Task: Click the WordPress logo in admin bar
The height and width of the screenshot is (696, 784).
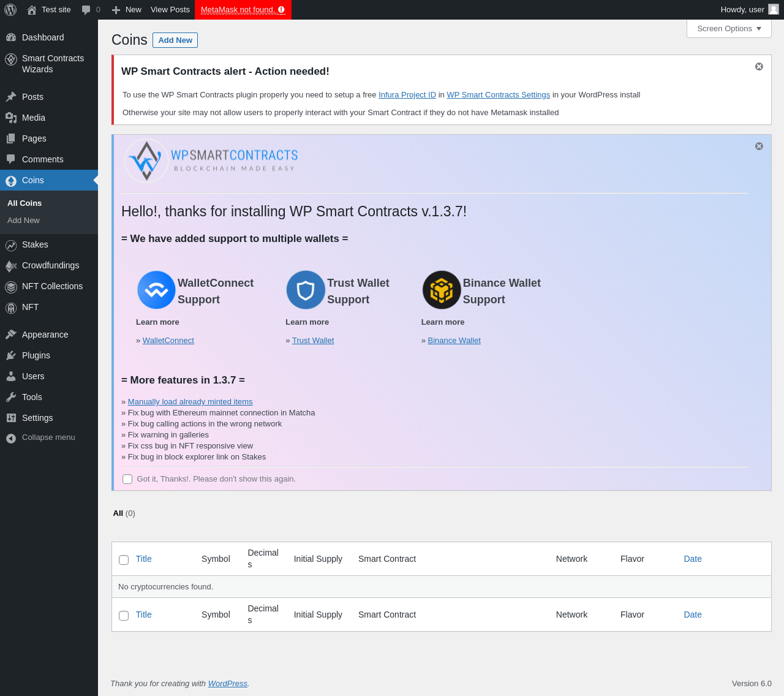Action: [10, 10]
